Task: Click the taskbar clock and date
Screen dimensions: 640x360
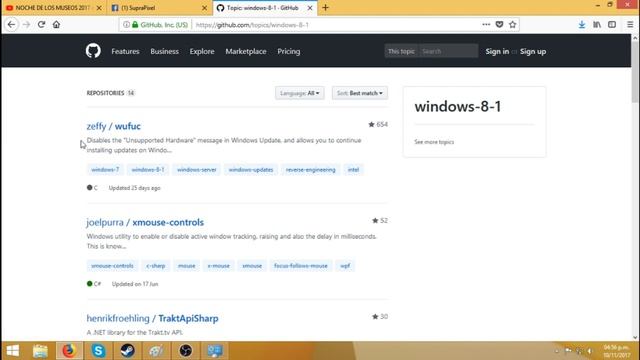Action: [x=616, y=351]
